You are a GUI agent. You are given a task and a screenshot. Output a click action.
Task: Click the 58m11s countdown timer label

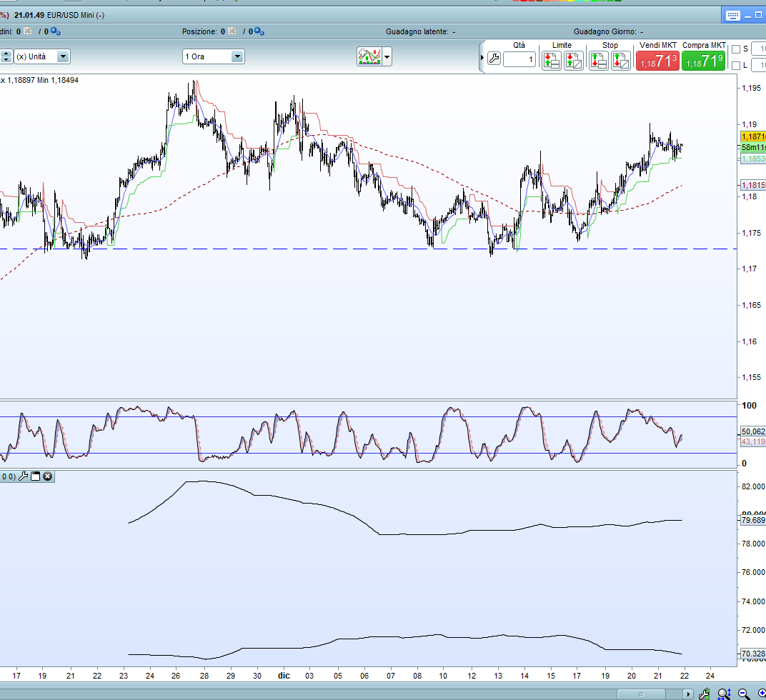pyautogui.click(x=753, y=148)
